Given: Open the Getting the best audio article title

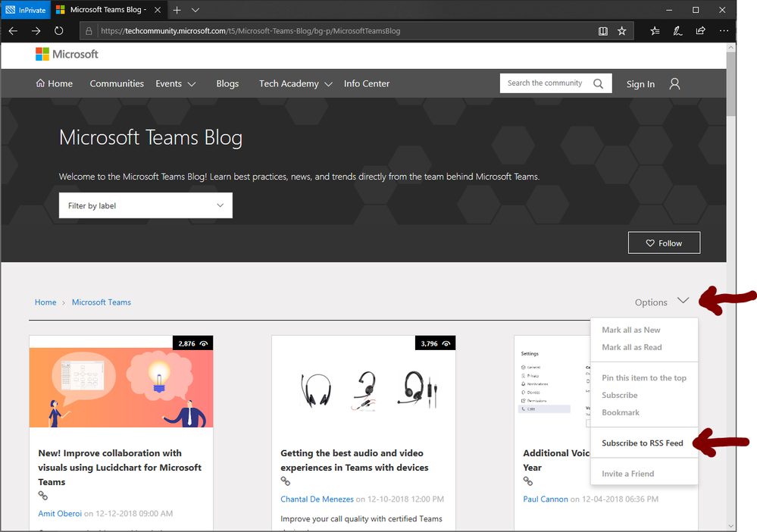Looking at the screenshot, I should [x=355, y=460].
